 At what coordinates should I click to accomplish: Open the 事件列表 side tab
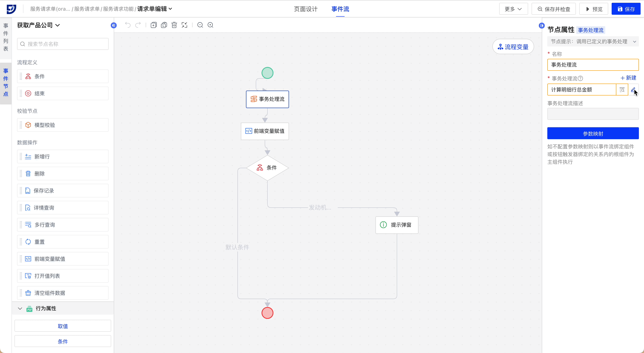tap(6, 37)
